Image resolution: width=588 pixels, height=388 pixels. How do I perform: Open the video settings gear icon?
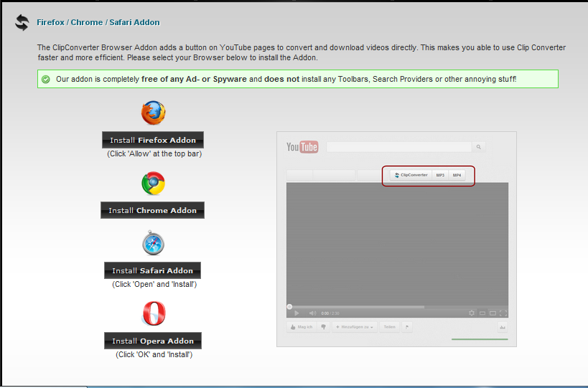click(x=472, y=313)
